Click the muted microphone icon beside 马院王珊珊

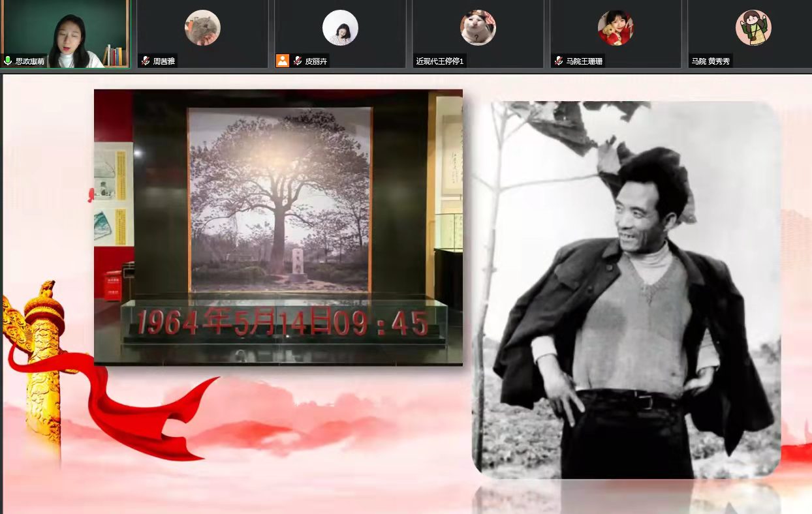[x=559, y=61]
